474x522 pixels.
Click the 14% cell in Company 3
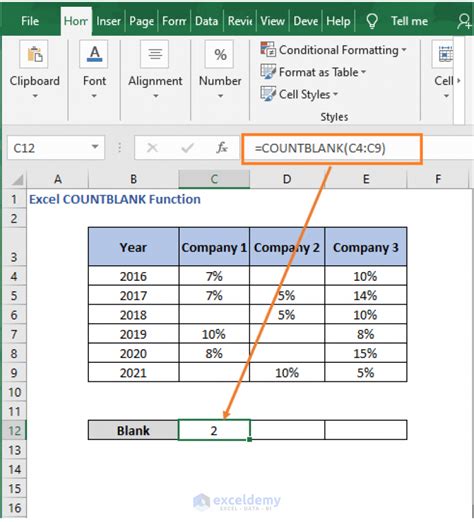coord(366,295)
